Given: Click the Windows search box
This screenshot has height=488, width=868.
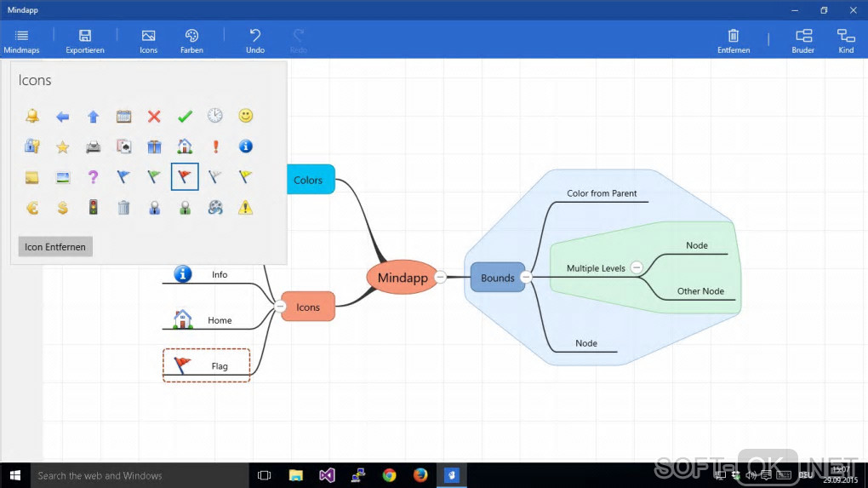Looking at the screenshot, I should point(140,475).
